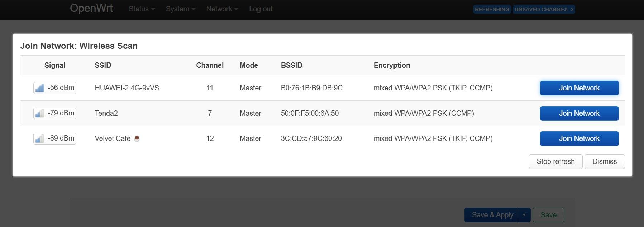Image resolution: width=644 pixels, height=227 pixels.
Task: Sort results by the Signal column header
Action: [x=54, y=65]
